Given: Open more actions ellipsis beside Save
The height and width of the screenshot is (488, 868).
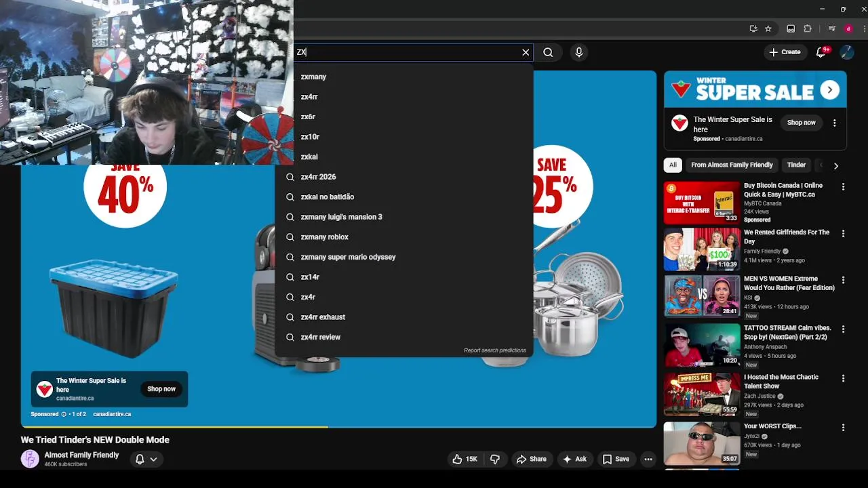Looking at the screenshot, I should point(648,459).
